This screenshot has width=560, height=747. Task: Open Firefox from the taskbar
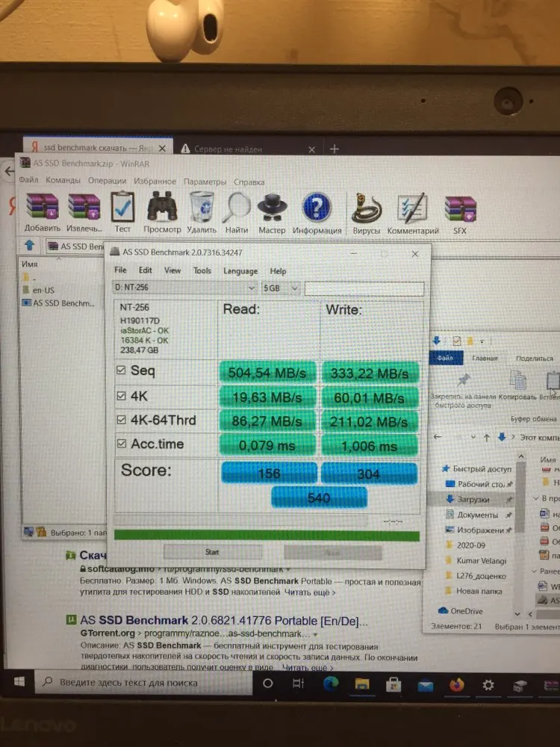[x=456, y=685]
